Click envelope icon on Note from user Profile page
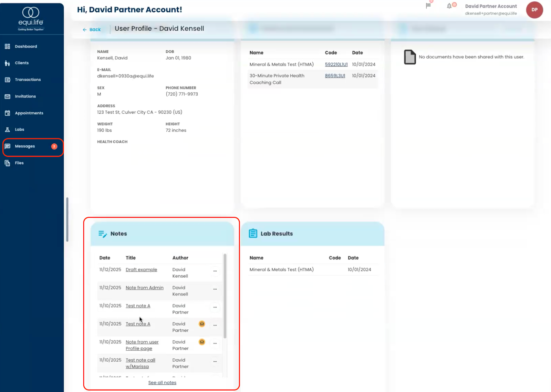Image resolution: width=551 pixels, height=392 pixels. pos(202,342)
